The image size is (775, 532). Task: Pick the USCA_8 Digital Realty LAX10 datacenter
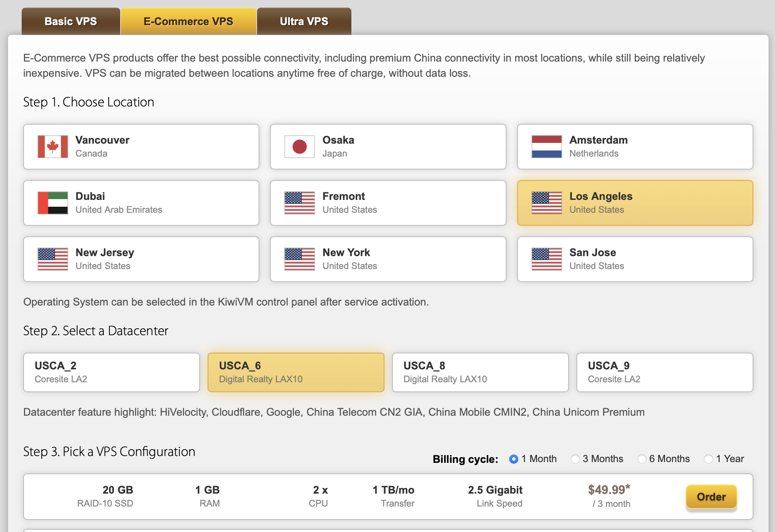pyautogui.click(x=480, y=372)
